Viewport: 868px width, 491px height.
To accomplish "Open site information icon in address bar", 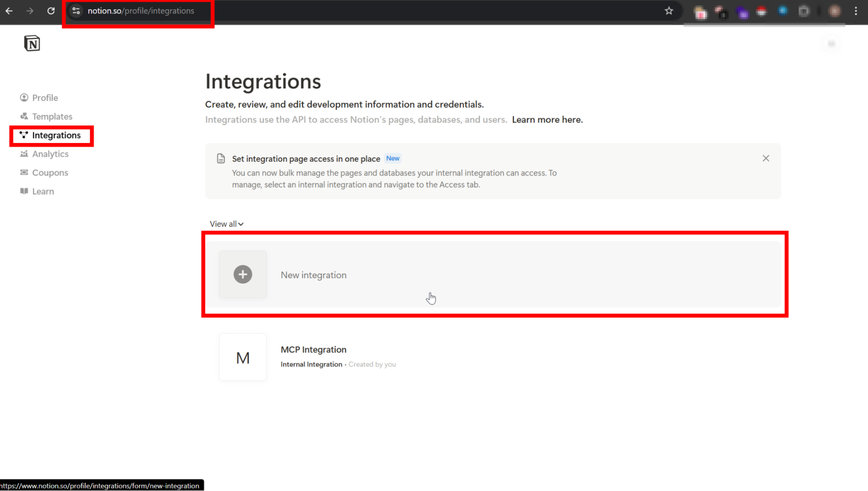I will [76, 11].
